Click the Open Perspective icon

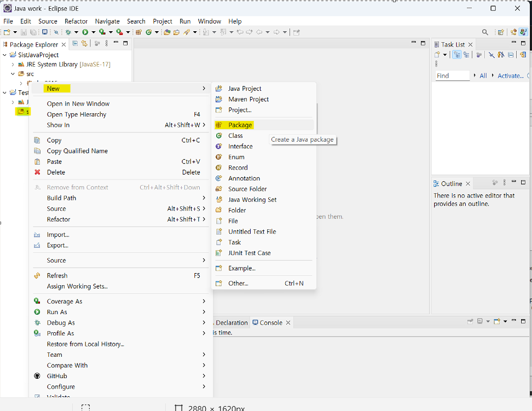click(x=501, y=32)
